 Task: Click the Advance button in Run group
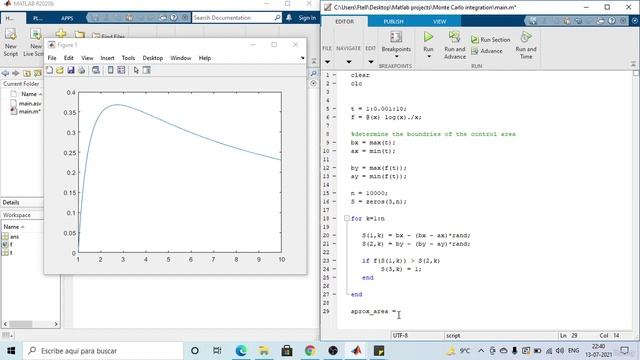(x=487, y=51)
